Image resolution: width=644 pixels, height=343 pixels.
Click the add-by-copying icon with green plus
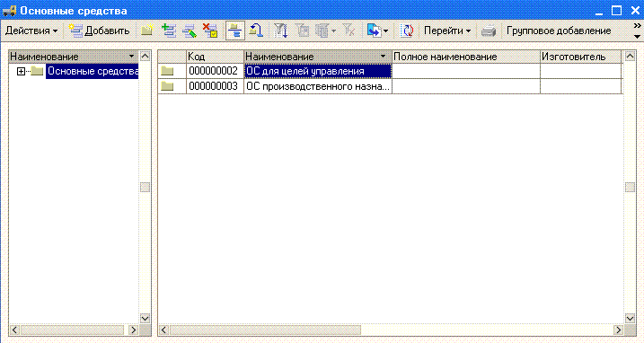pos(168,31)
